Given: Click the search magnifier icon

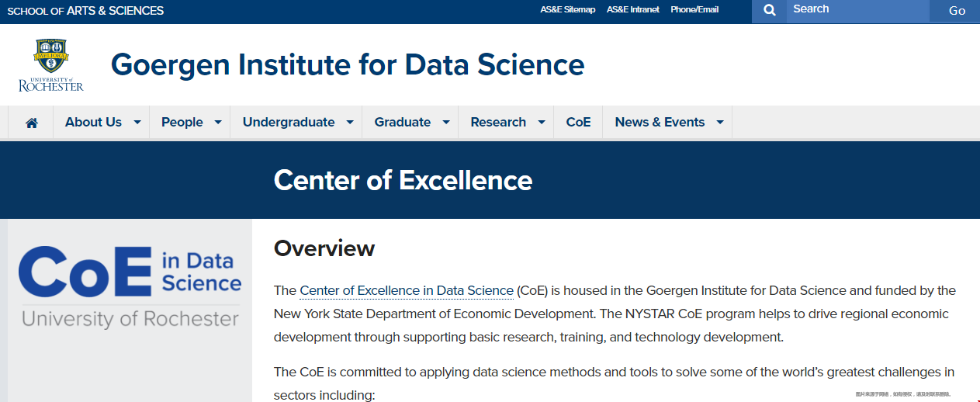Looking at the screenshot, I should click(769, 10).
